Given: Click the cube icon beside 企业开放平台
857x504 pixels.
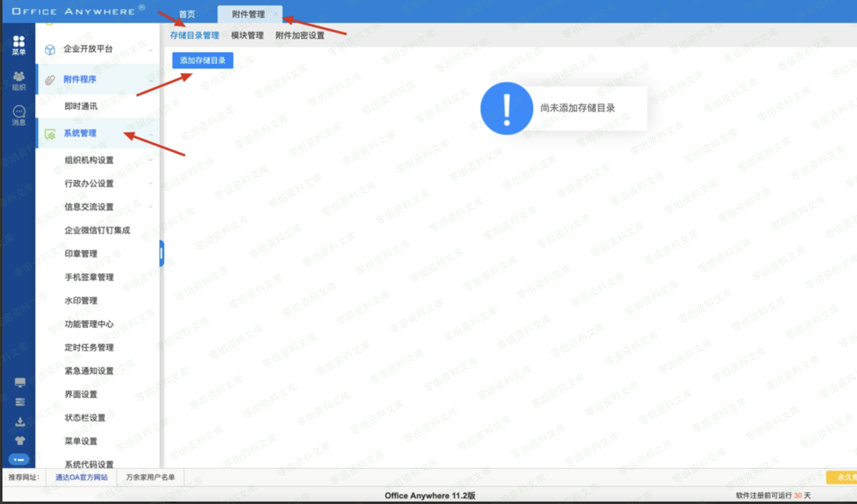Looking at the screenshot, I should (49, 49).
